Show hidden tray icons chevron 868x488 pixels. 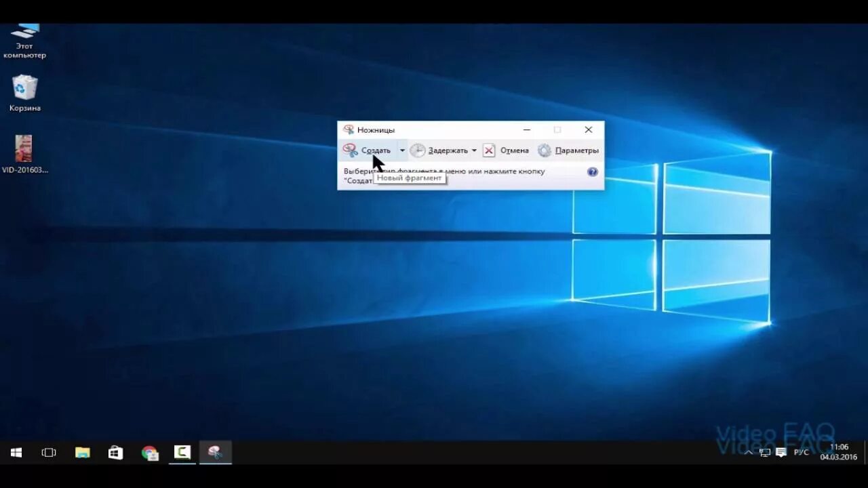pyautogui.click(x=749, y=453)
